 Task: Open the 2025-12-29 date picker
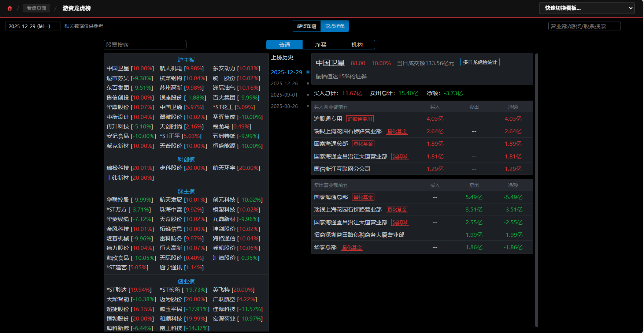coord(33,26)
